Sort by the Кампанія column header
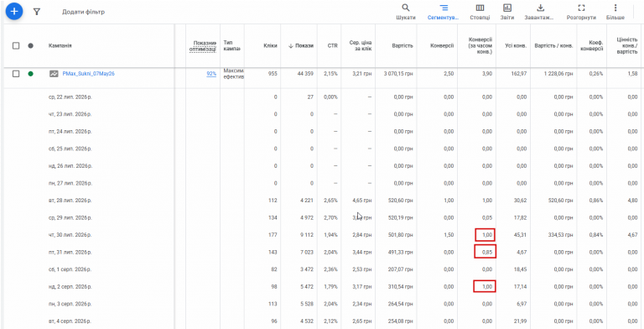Image resolution: width=644 pixels, height=329 pixels. (60, 45)
